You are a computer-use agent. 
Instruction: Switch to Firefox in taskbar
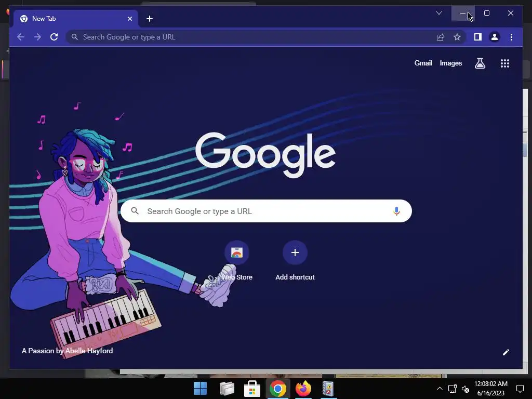[303, 389]
